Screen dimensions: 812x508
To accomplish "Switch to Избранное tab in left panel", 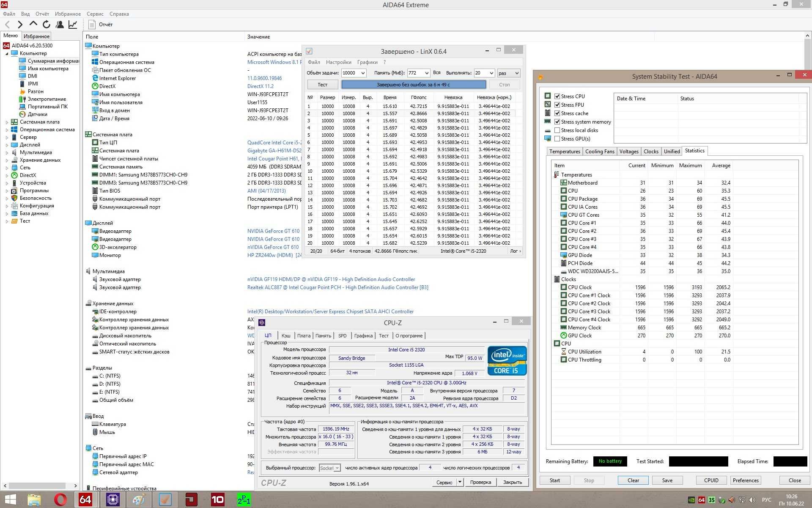I will tap(36, 36).
